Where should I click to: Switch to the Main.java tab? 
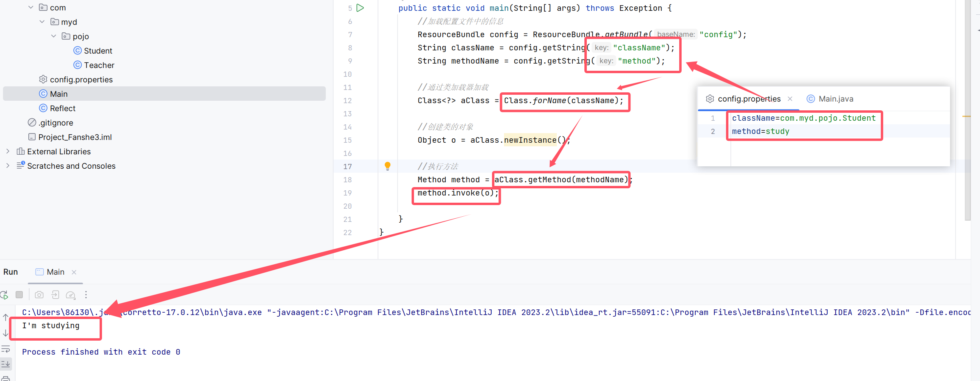tap(836, 98)
